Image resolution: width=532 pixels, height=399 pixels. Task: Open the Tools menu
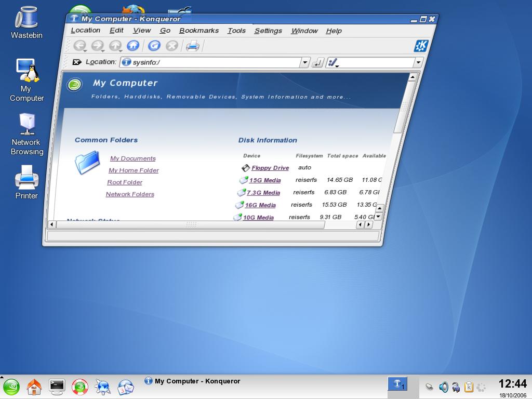236,31
